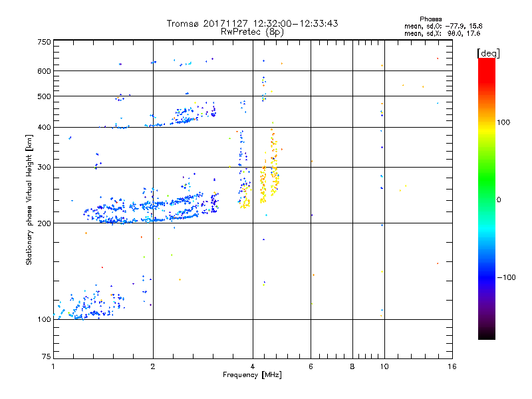Click the y-axis tick label "300"
The width and height of the screenshot is (532, 399).
[x=44, y=168]
